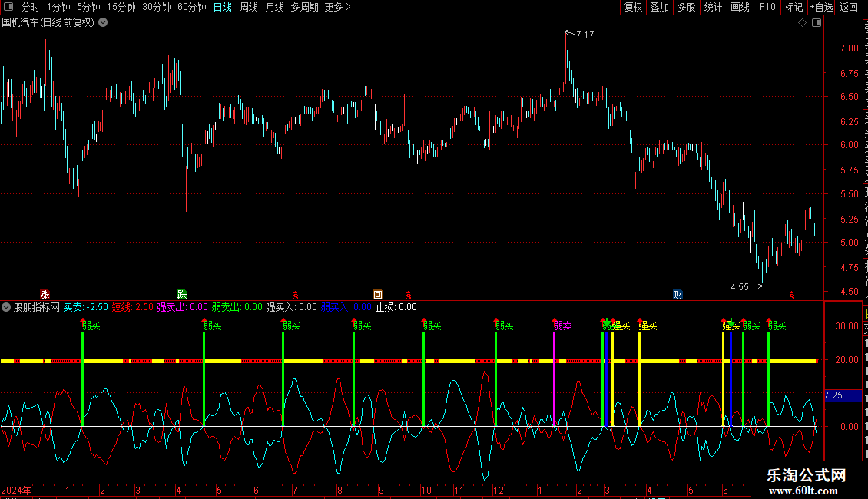
Task: Click the 6.00 price axis label
Action: point(849,145)
